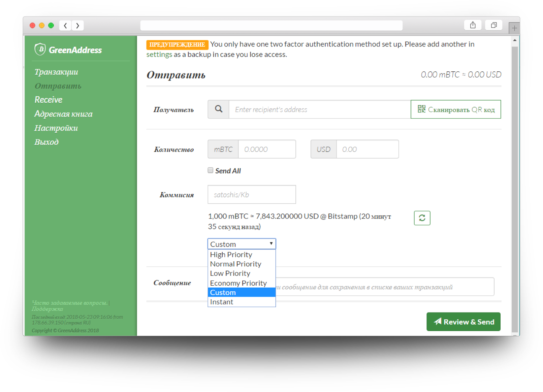Viewport: 543px width, 392px height.
Task: Click the refresh exchange rate icon
Action: 422,218
